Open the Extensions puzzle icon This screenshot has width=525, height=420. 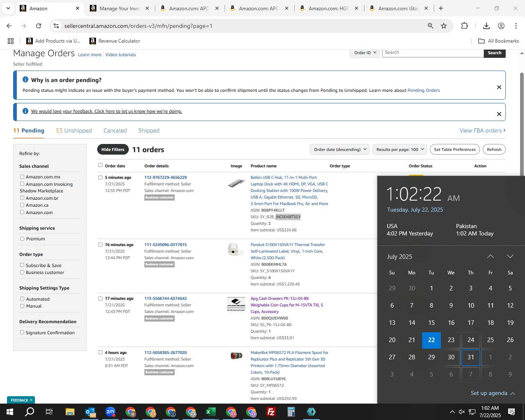coord(464,26)
